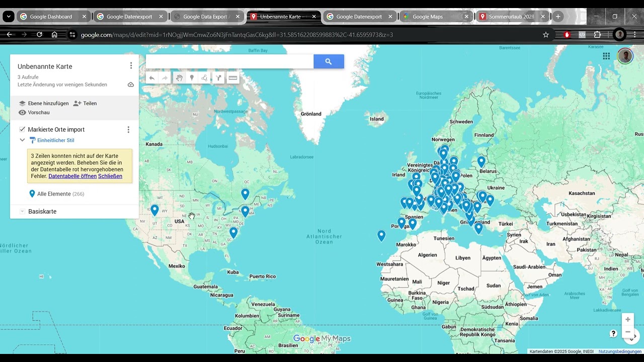This screenshot has height=362, width=644.
Task: Click the browser back arrow
Action: point(9,35)
